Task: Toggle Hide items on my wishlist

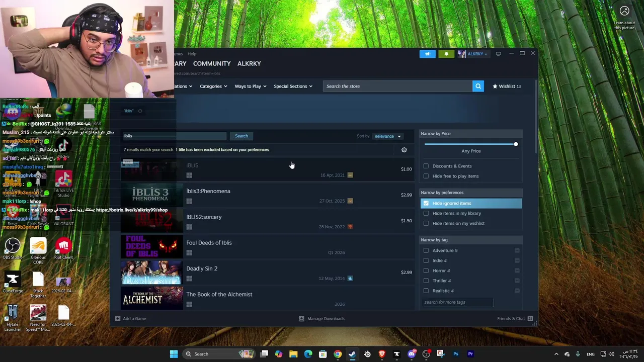Action: pos(426,223)
